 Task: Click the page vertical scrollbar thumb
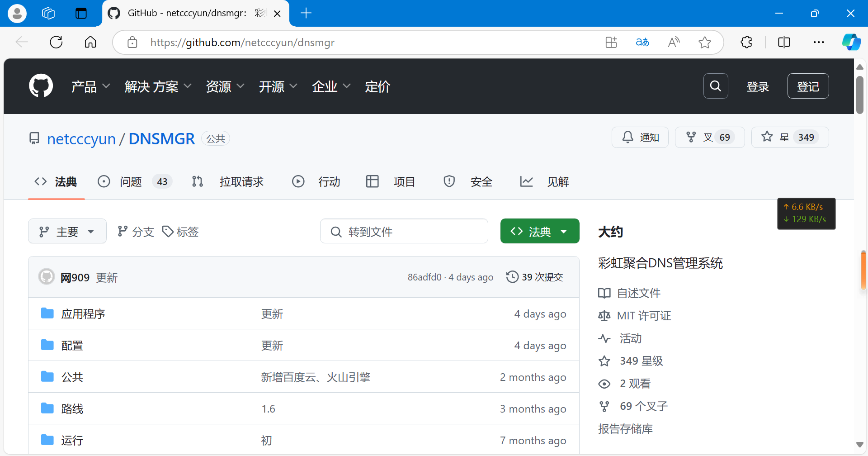[859, 95]
